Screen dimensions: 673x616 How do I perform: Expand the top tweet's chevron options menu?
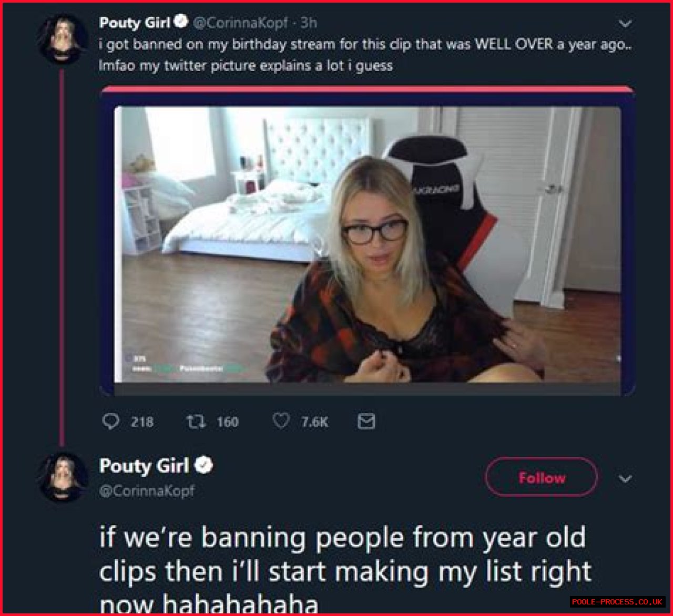click(x=625, y=24)
